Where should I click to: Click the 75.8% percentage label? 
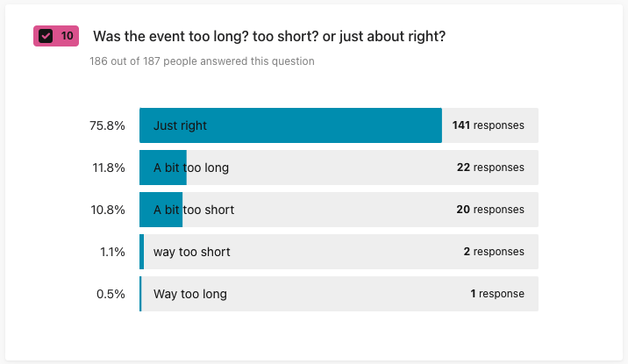(x=107, y=125)
